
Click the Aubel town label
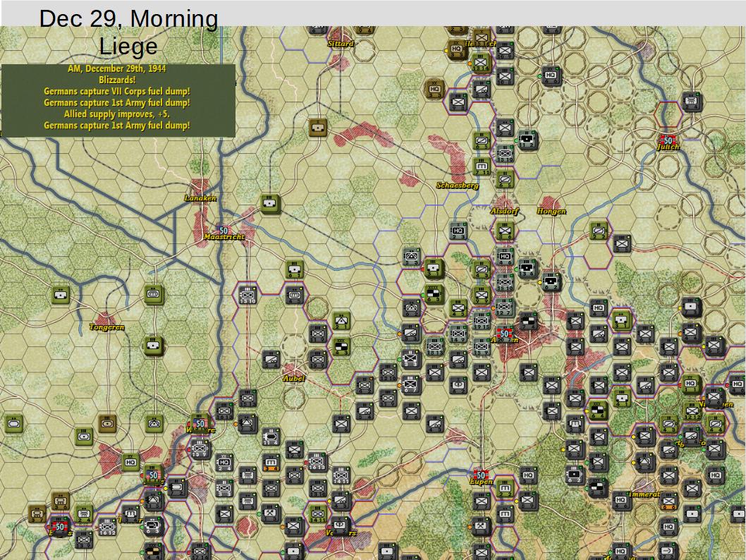[293, 379]
